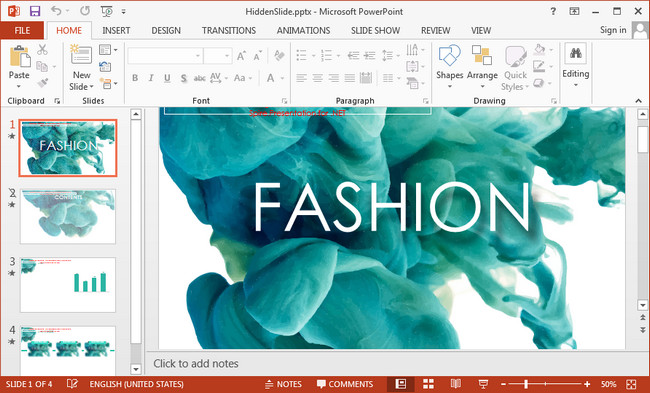The image size is (650, 393).
Task: Switch to the INSERT tab
Action: tap(116, 31)
